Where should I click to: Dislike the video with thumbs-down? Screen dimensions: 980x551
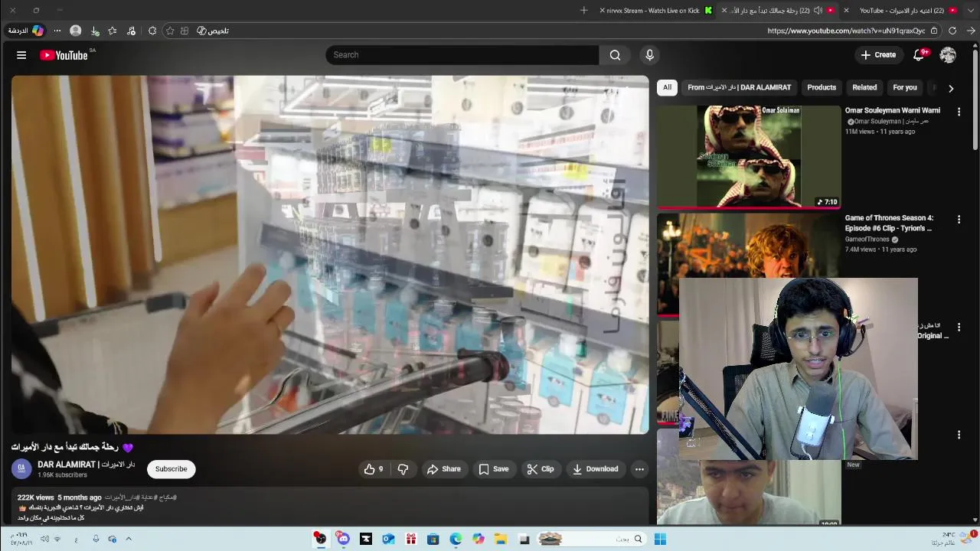[403, 469]
